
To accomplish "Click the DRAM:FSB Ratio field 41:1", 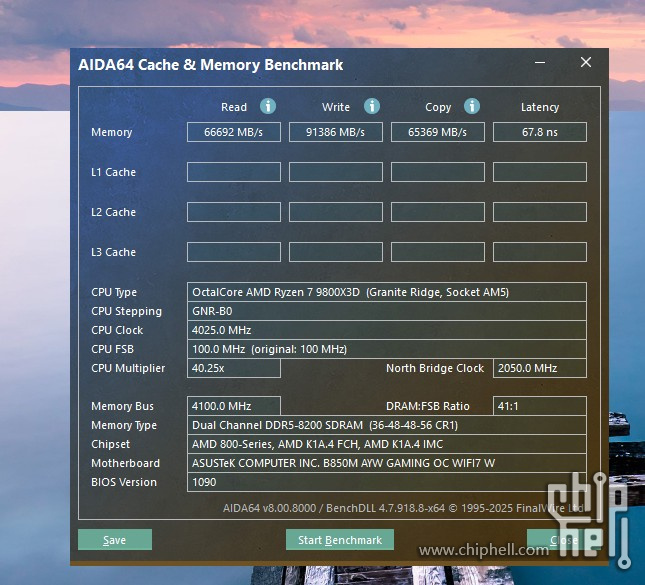I will coord(540,406).
